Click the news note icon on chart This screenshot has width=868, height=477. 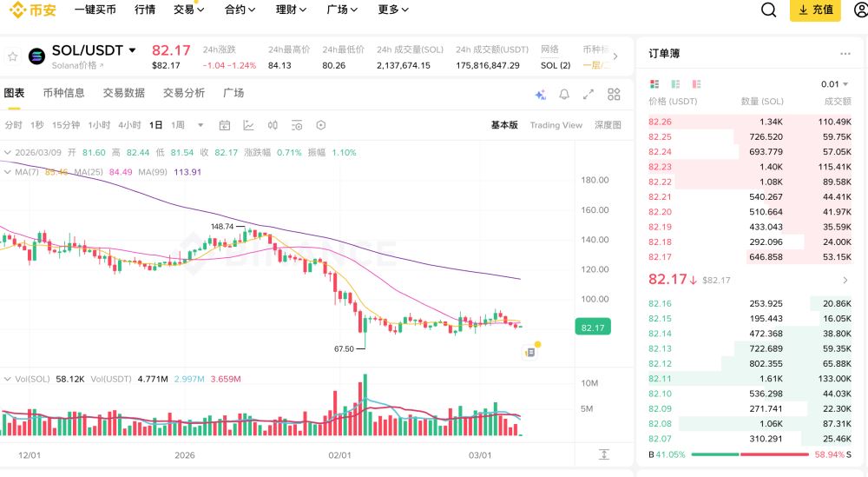(x=529, y=352)
